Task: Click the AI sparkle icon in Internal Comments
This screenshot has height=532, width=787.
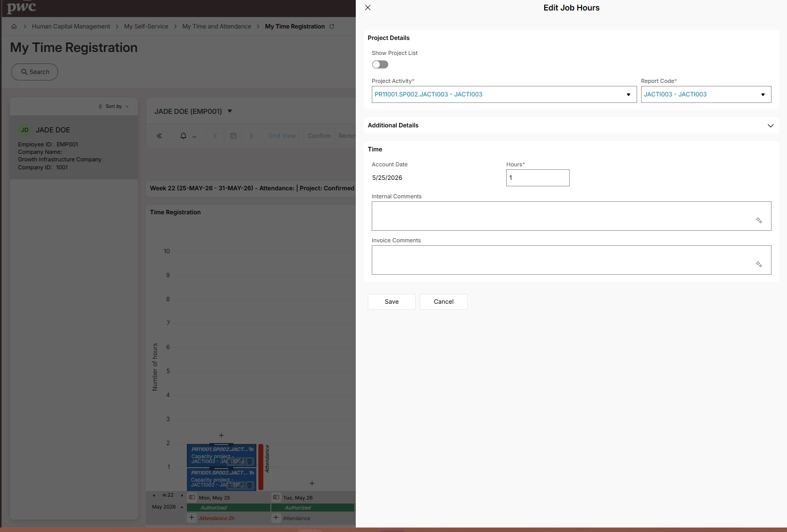Action: [x=759, y=220]
